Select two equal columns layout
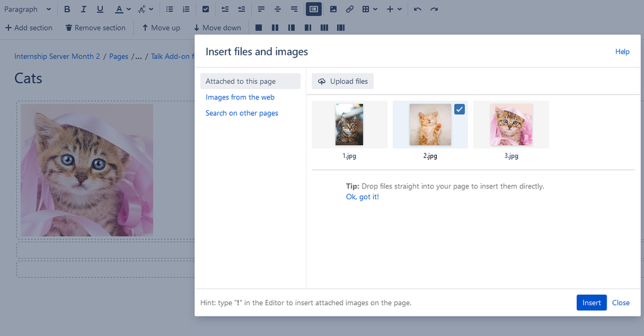This screenshot has height=336, width=644. click(275, 28)
